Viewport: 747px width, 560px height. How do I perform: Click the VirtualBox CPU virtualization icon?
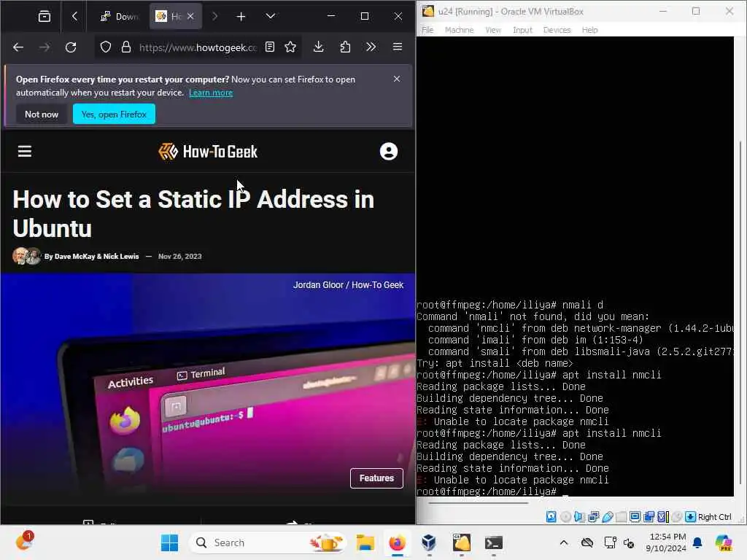click(662, 517)
